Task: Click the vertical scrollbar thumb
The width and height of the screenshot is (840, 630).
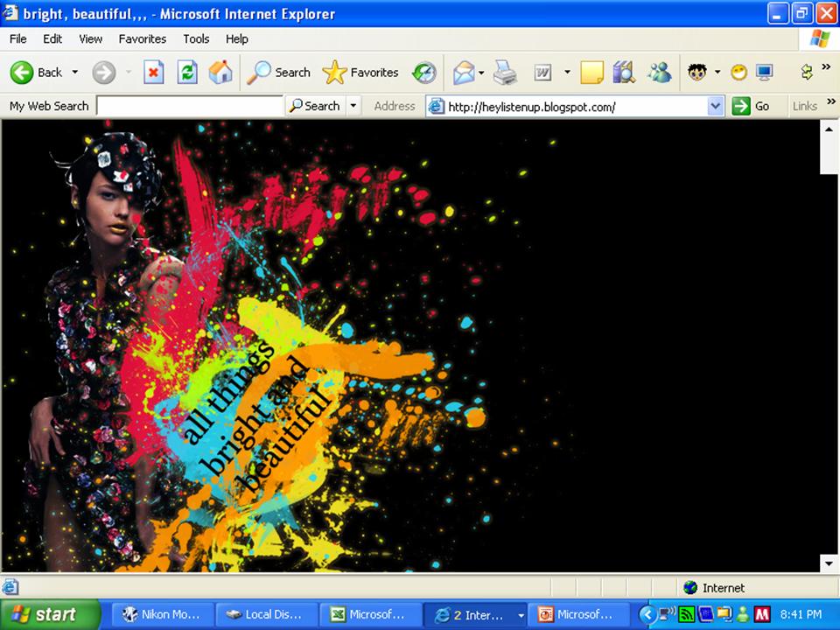Action: tap(829, 156)
